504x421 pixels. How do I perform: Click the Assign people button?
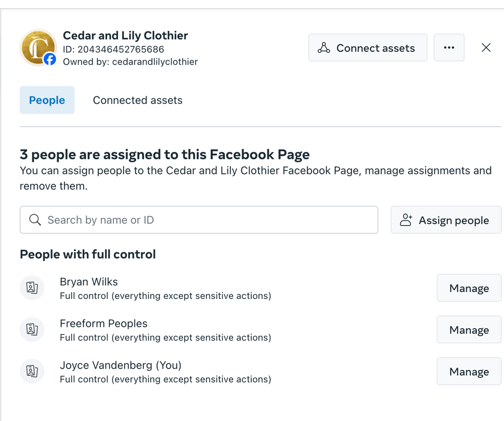tap(446, 220)
